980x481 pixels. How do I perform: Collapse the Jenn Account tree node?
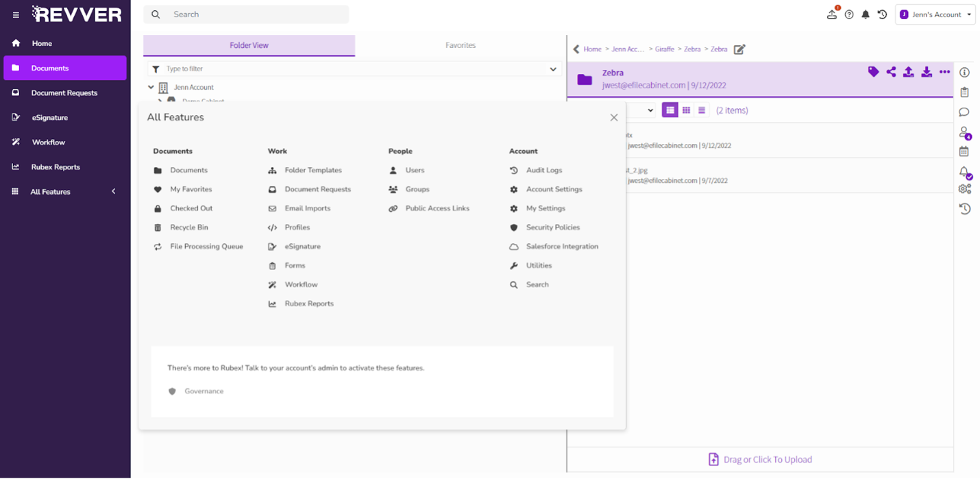pos(151,87)
